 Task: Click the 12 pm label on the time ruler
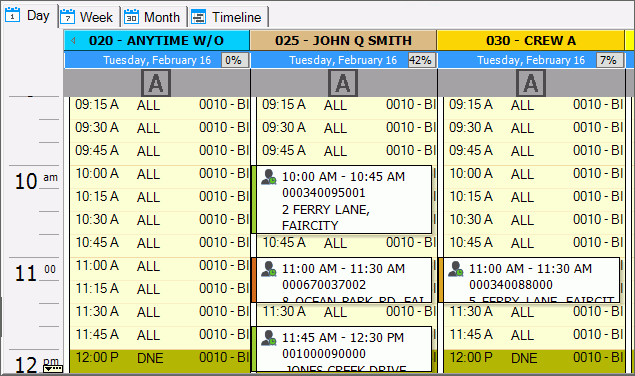[36, 364]
